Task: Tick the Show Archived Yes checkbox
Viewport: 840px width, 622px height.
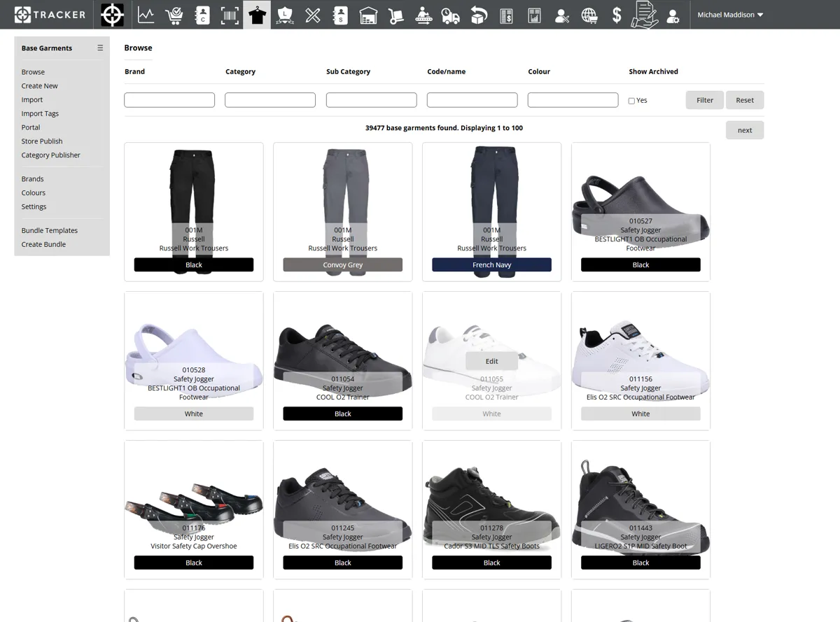Action: click(x=631, y=101)
